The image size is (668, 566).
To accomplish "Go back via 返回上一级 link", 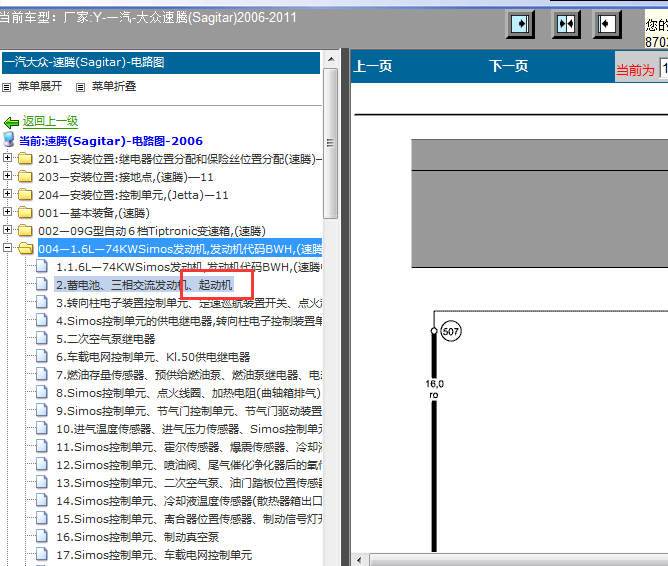I will 50,121.
